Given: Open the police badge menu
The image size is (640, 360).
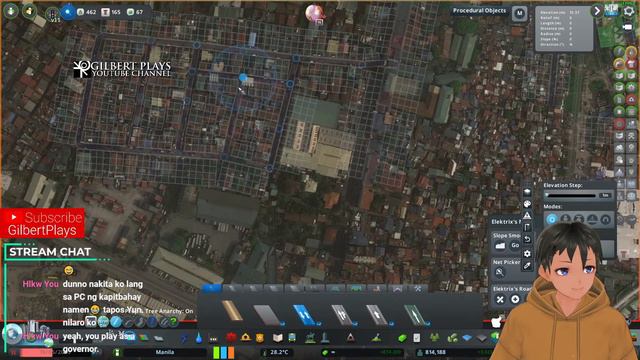Looking at the screenshot, I should [x=260, y=338].
